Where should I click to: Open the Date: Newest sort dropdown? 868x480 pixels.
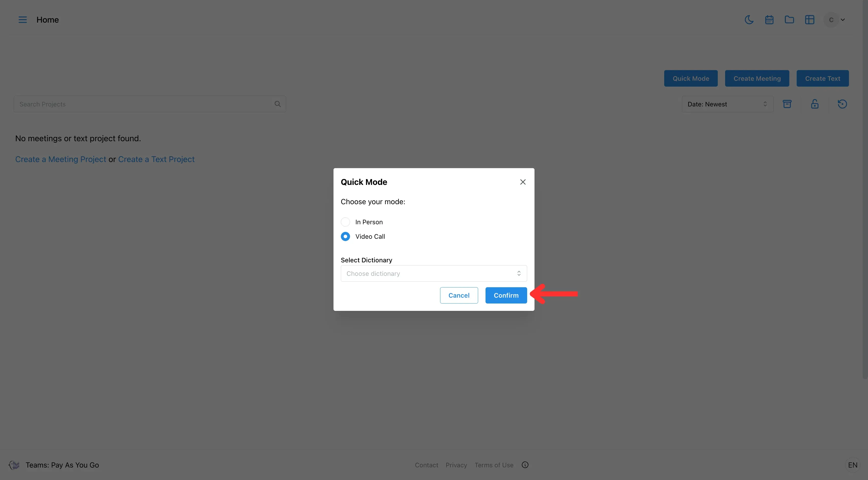point(727,104)
